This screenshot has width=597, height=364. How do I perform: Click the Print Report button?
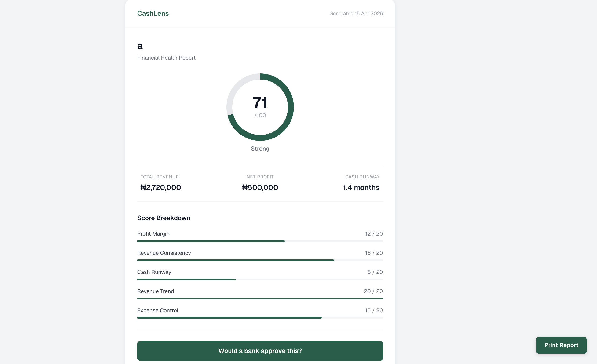point(561,345)
